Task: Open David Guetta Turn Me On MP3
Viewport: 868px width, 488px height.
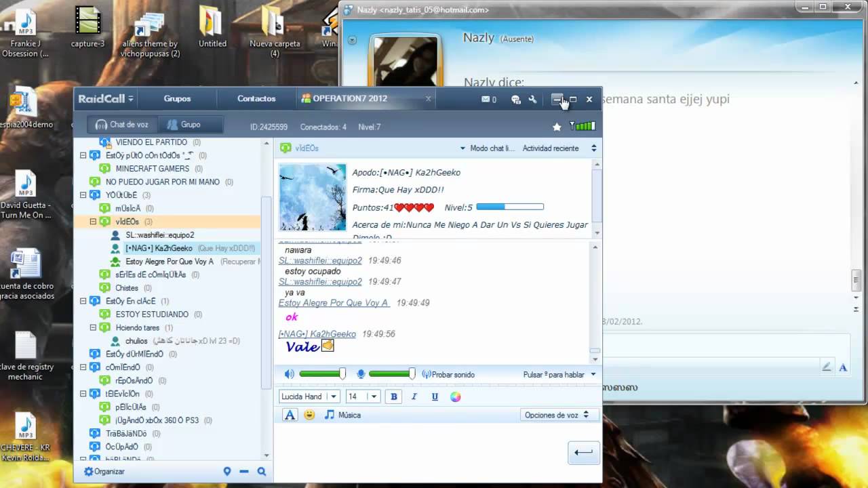Action: tap(26, 195)
